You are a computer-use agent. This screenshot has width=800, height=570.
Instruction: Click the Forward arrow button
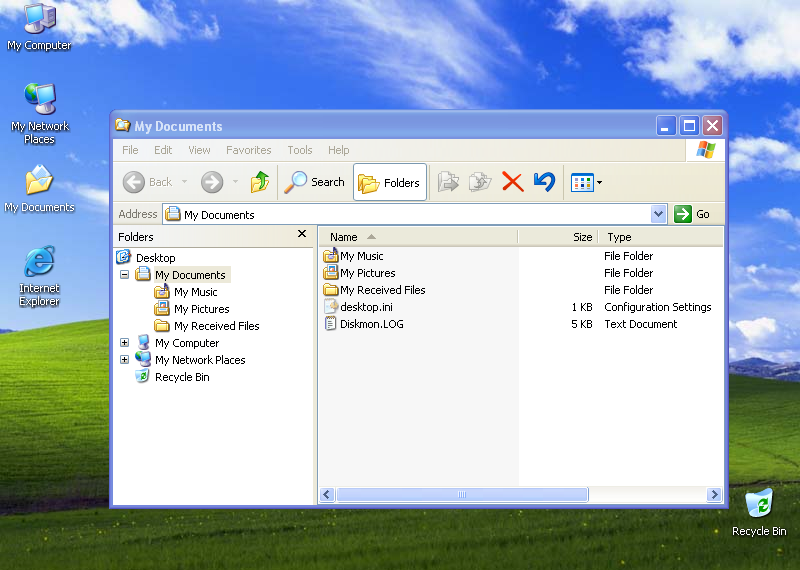pos(212,182)
